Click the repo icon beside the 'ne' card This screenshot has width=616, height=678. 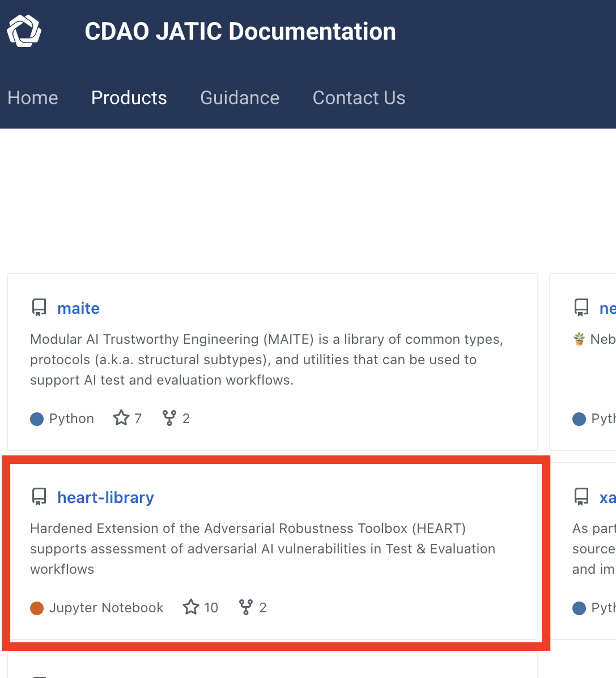[x=581, y=308]
